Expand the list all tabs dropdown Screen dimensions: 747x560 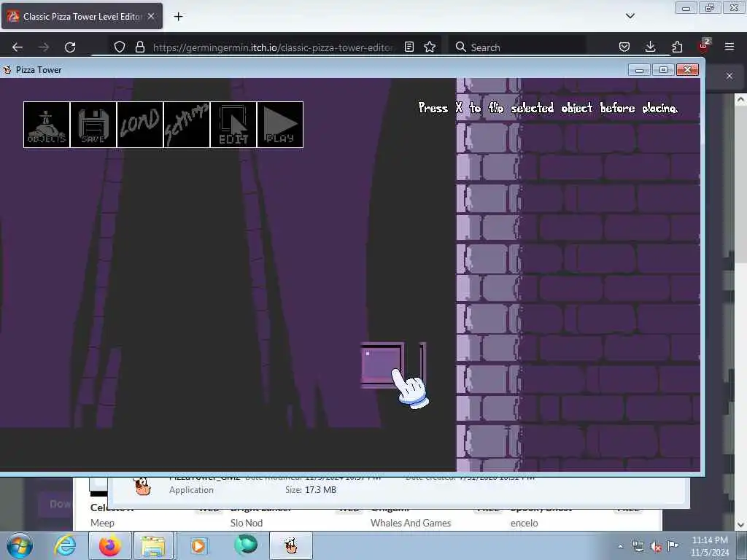(x=630, y=16)
